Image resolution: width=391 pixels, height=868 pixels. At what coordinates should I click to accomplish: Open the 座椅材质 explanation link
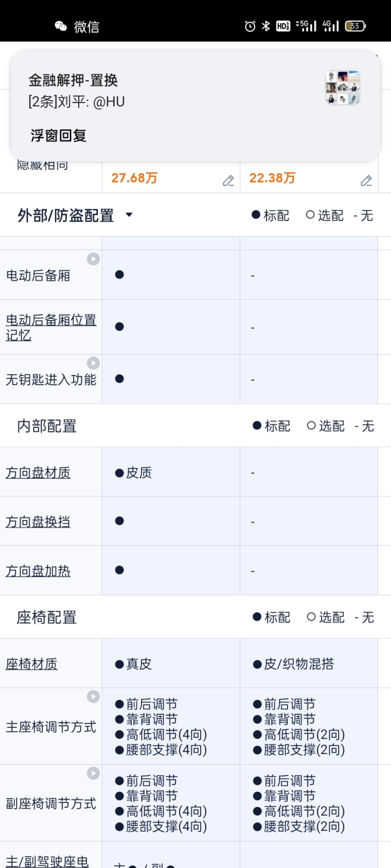pyautogui.click(x=31, y=664)
